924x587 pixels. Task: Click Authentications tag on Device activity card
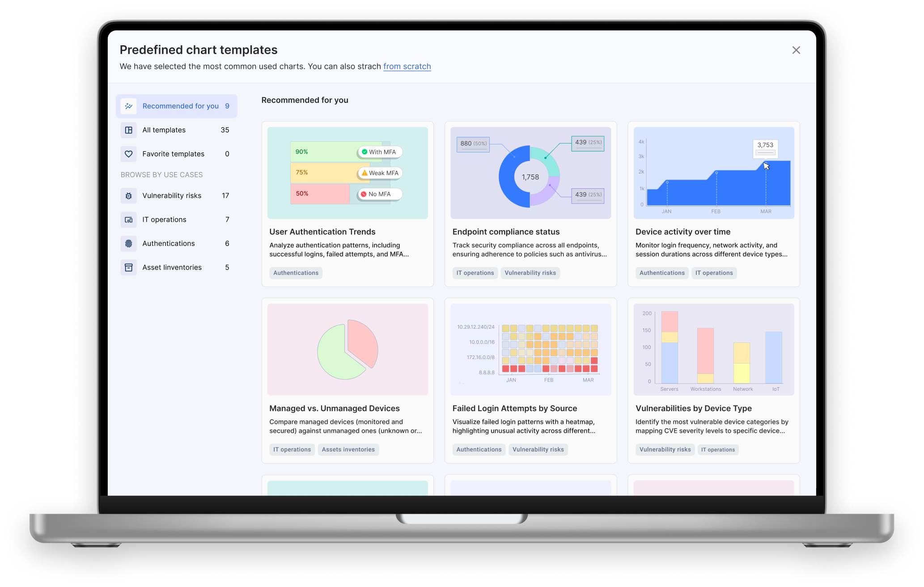point(662,273)
